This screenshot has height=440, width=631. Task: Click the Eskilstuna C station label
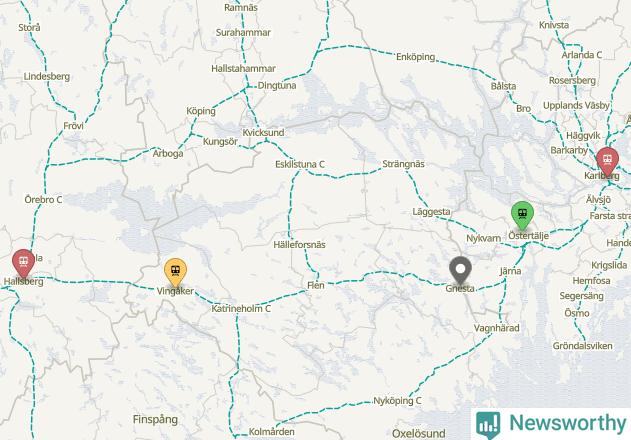coord(300,164)
